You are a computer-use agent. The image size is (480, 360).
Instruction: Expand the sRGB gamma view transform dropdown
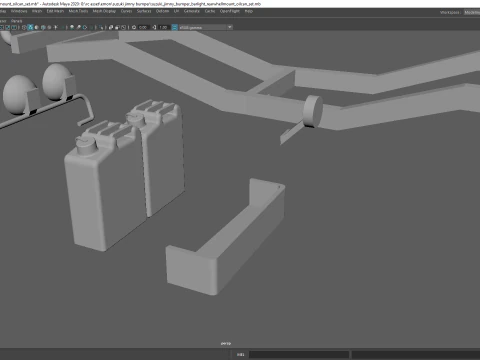(x=205, y=27)
